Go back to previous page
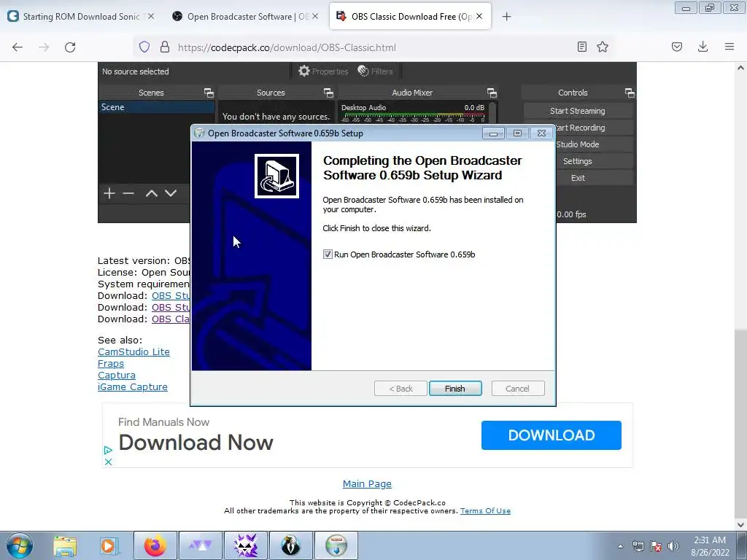 click(x=18, y=47)
